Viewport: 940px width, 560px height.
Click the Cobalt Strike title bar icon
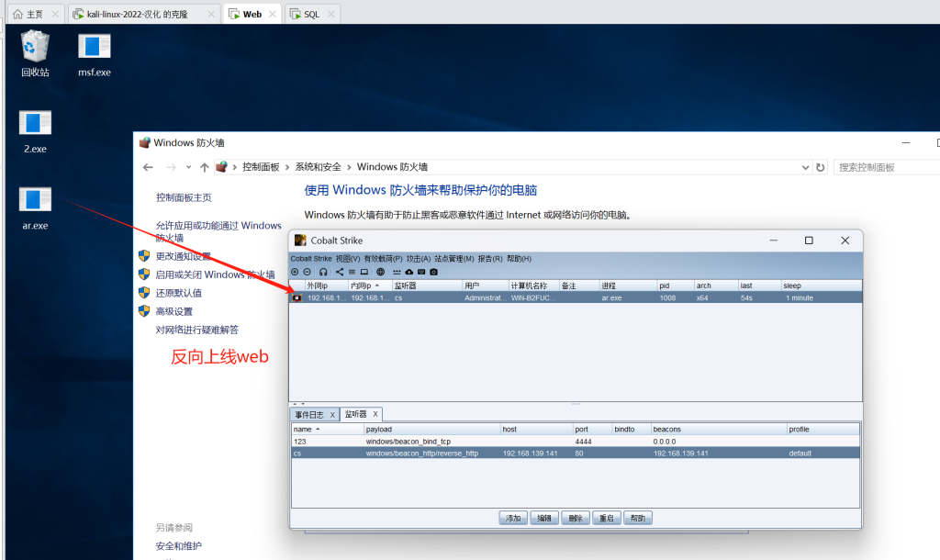(x=300, y=241)
